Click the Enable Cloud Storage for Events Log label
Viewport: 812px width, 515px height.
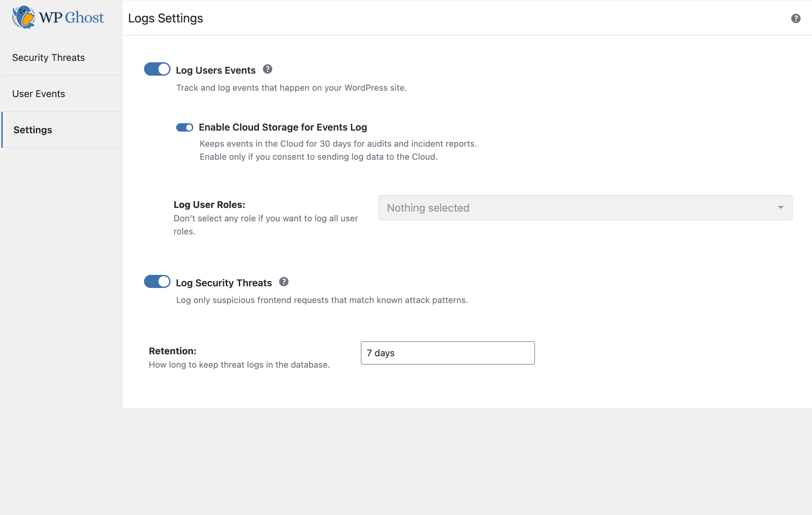tap(283, 127)
